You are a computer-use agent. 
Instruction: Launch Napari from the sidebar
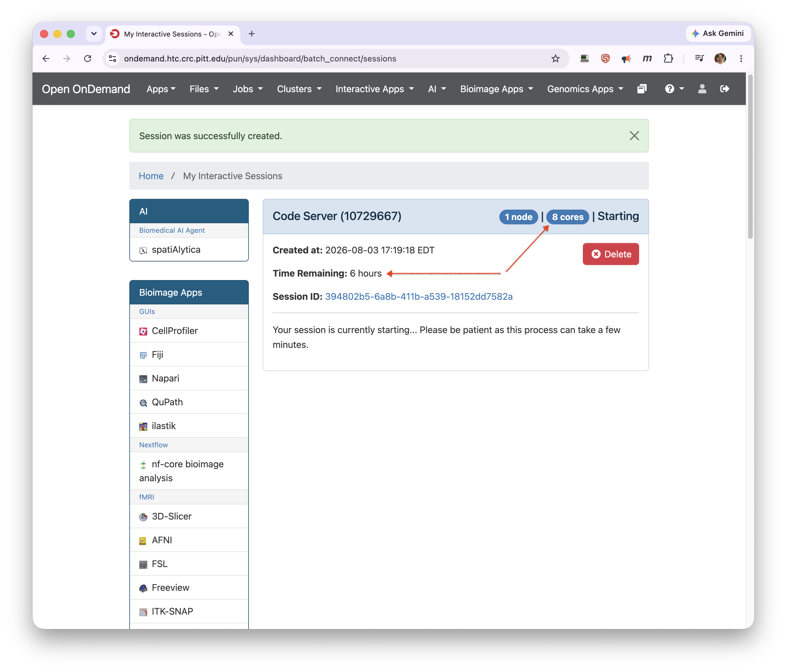(189, 378)
